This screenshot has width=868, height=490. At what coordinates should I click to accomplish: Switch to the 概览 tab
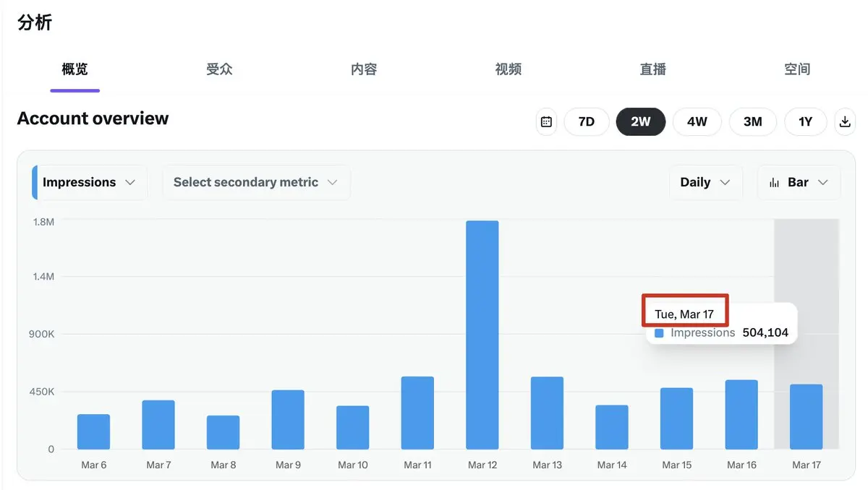[75, 69]
